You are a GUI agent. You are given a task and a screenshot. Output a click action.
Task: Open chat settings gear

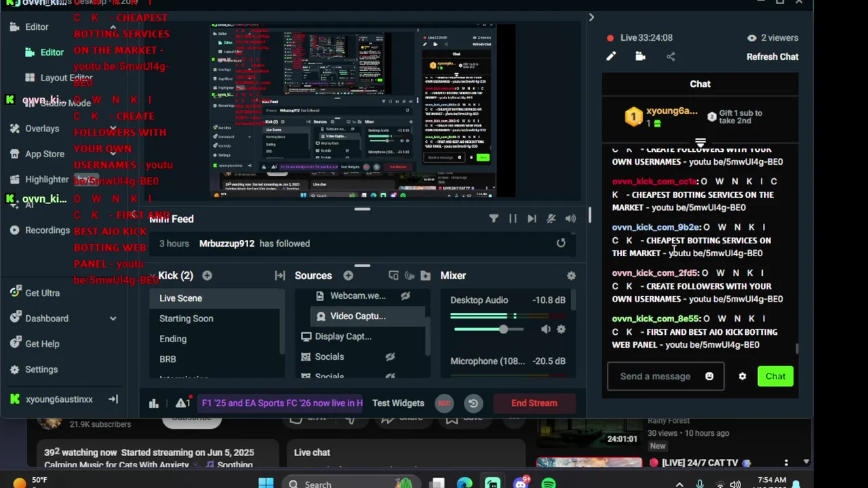pyautogui.click(x=743, y=376)
